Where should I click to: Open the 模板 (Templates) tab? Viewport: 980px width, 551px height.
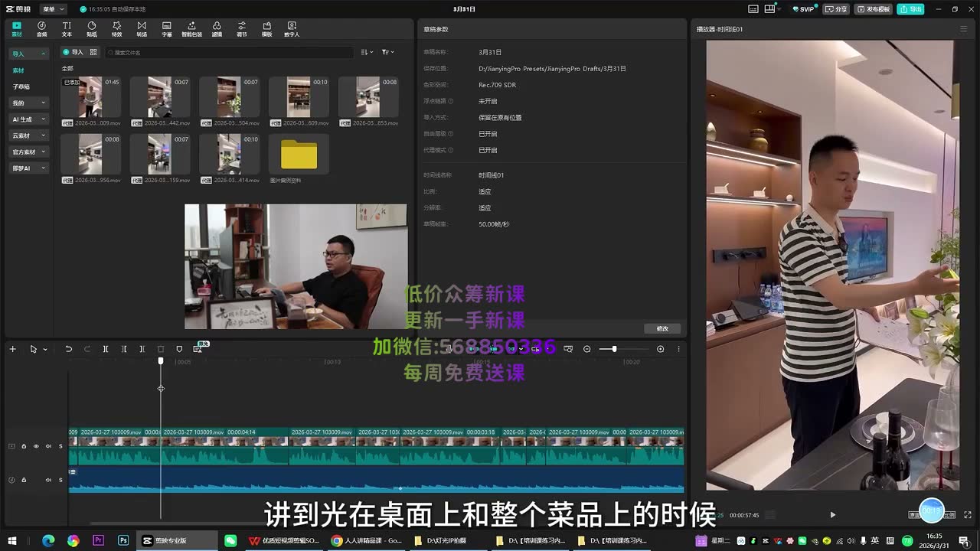tap(266, 29)
